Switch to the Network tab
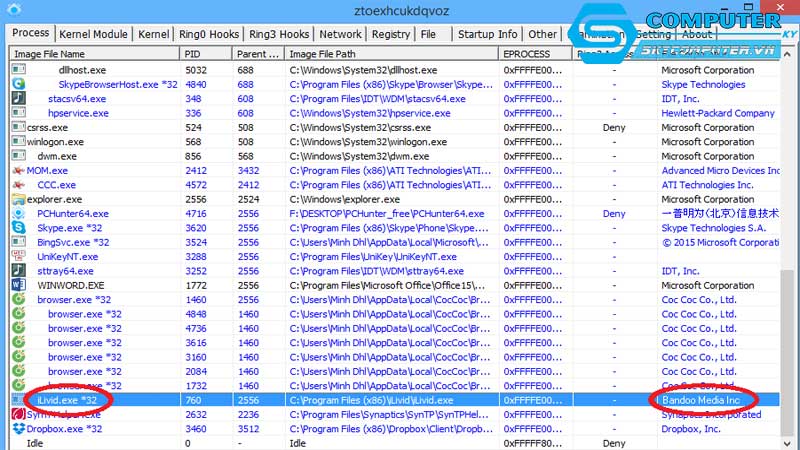The image size is (800, 450). coord(340,34)
